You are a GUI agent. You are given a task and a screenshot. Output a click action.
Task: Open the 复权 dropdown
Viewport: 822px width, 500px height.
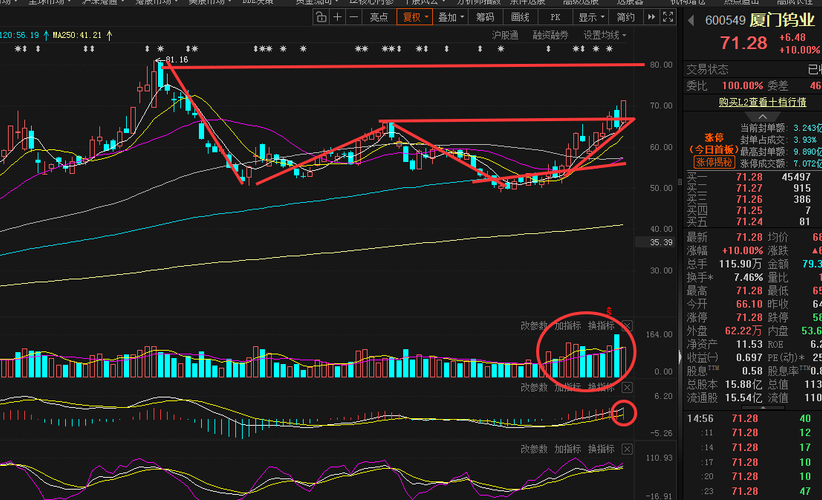(415, 17)
